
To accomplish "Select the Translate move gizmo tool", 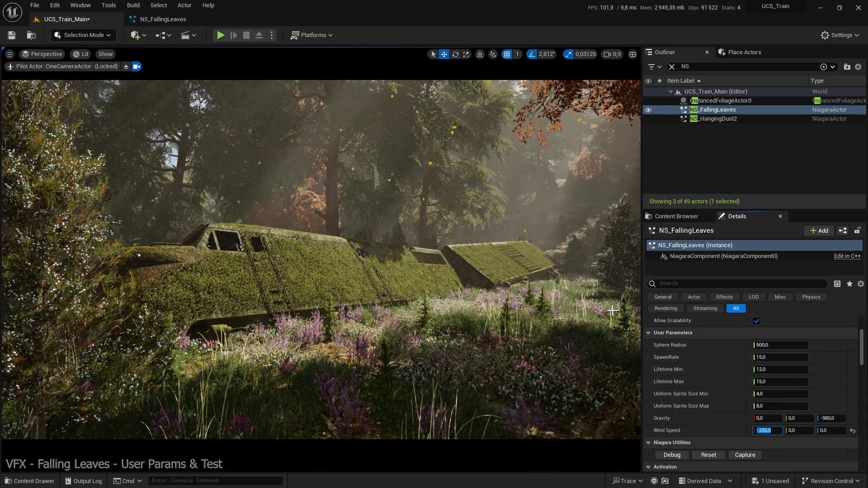I will tap(444, 54).
